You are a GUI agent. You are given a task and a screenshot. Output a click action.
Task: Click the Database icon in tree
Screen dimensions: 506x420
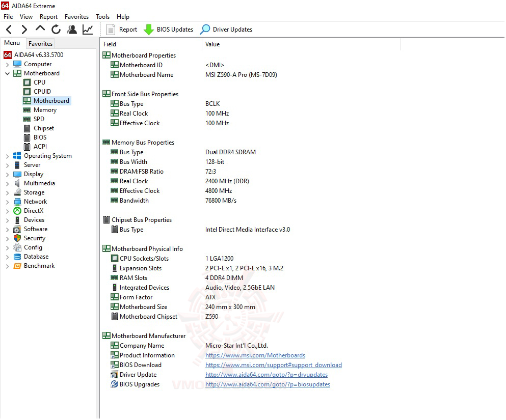pyautogui.click(x=17, y=257)
